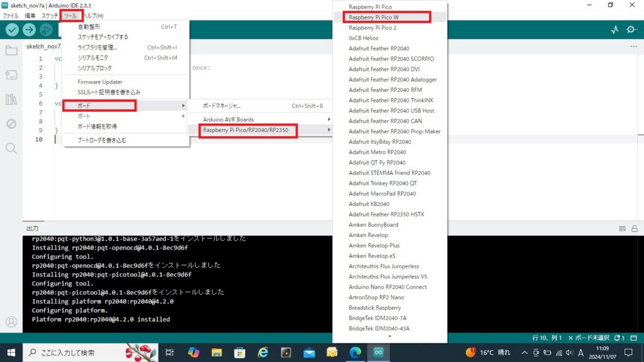Image resolution: width=644 pixels, height=362 pixels.
Task: Open the Debug sidebar icon
Action: click(x=11, y=124)
